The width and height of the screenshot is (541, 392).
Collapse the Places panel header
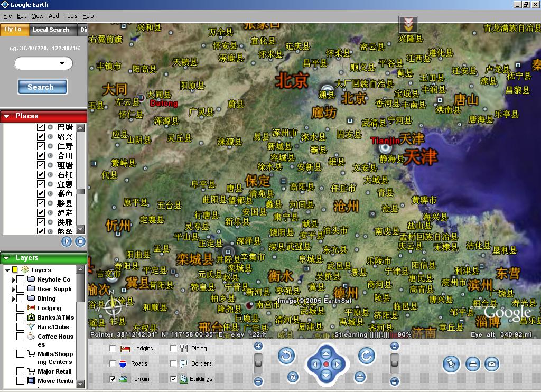(7, 116)
